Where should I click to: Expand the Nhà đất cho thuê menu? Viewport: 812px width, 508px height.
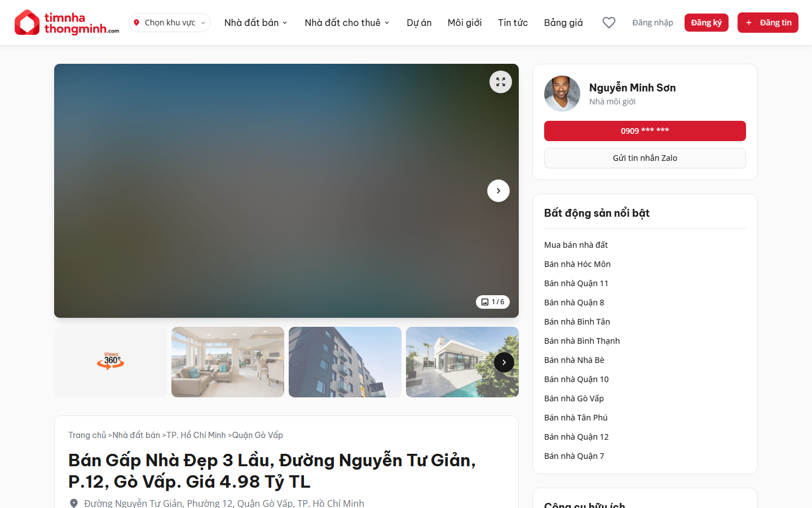coord(347,23)
